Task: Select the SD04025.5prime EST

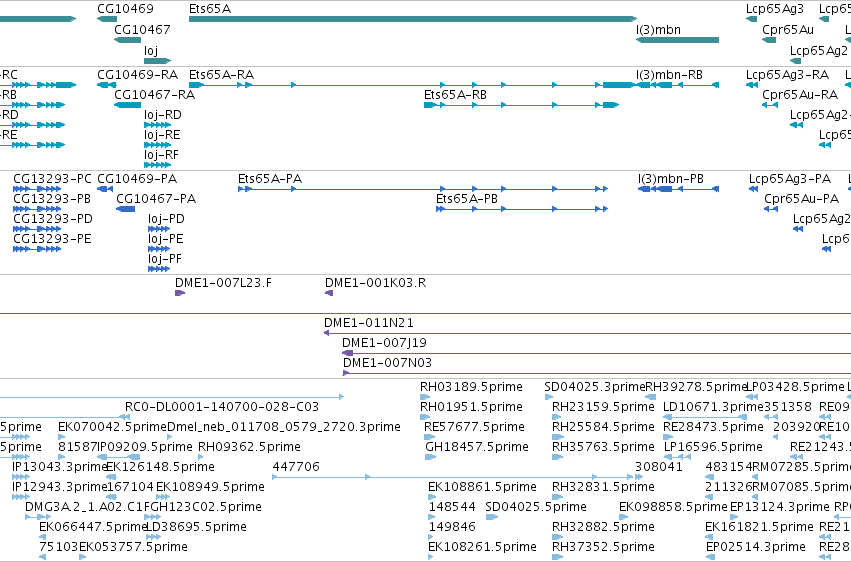Action: point(492,518)
